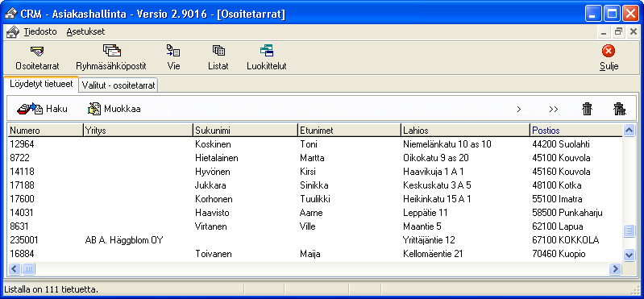Select 62100 Lapua postal cell

[557, 226]
